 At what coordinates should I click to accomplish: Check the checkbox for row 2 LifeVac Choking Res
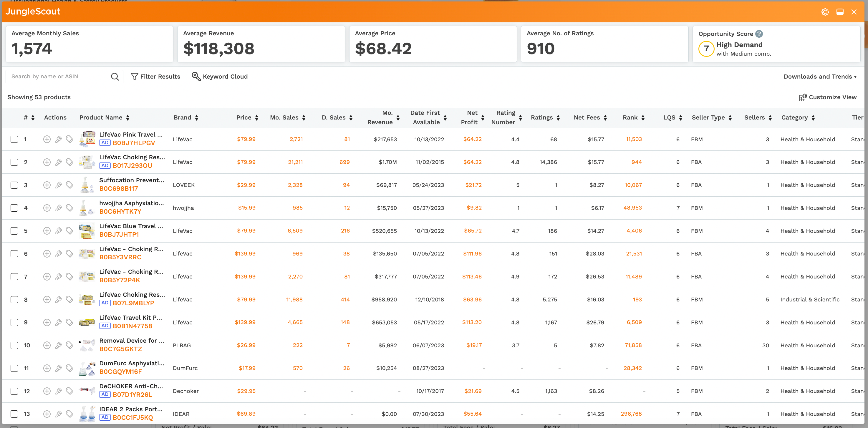(14, 162)
